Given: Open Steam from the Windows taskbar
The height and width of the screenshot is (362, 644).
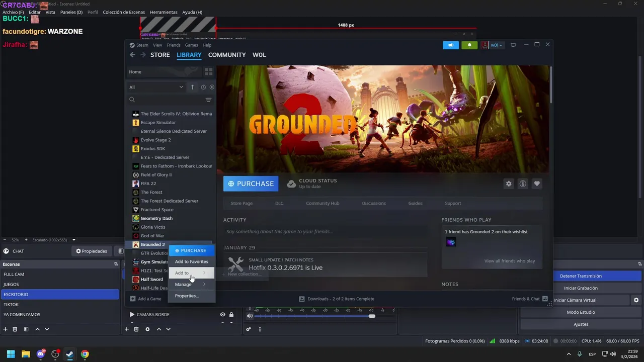Looking at the screenshot, I should click(x=69, y=354).
